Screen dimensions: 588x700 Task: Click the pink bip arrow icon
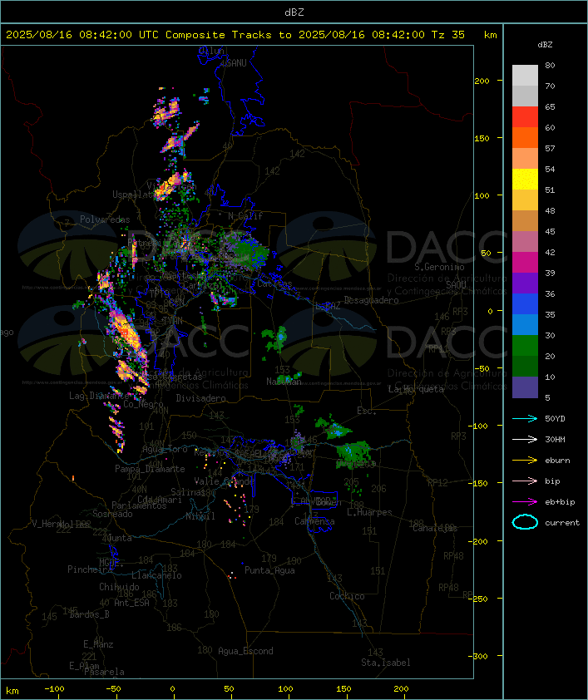click(x=525, y=481)
